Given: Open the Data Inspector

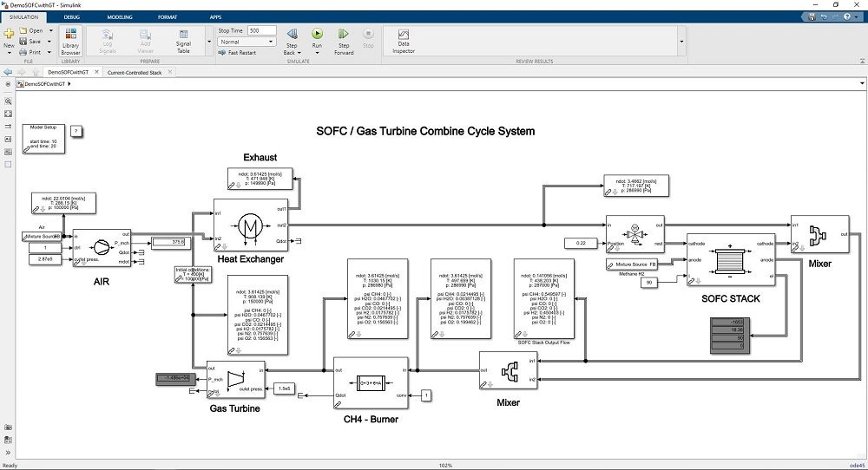Looking at the screenshot, I should 404,38.
